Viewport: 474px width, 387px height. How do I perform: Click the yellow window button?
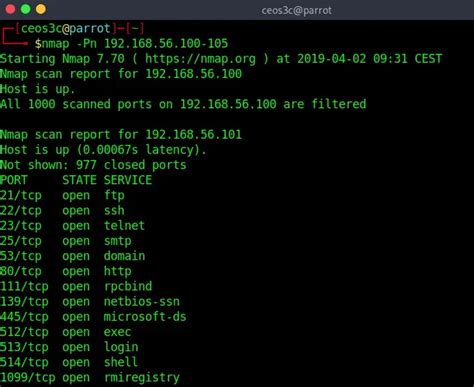tap(41, 9)
